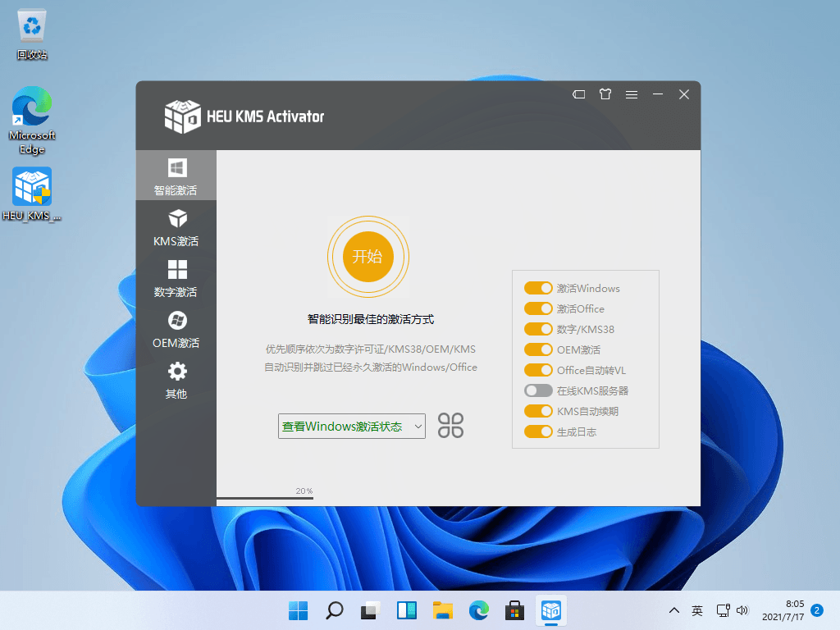Open Microsoft Store from the taskbar
The width and height of the screenshot is (840, 630).
(x=515, y=610)
